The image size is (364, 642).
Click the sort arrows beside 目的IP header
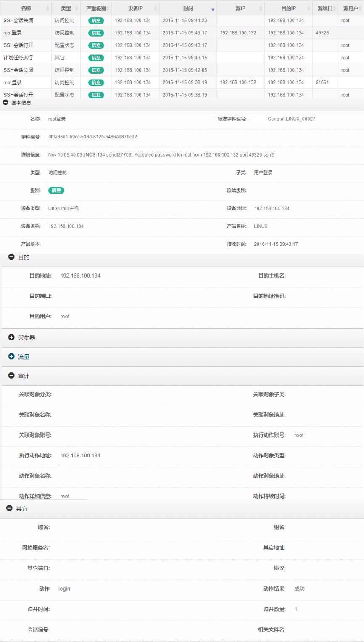(309, 9)
